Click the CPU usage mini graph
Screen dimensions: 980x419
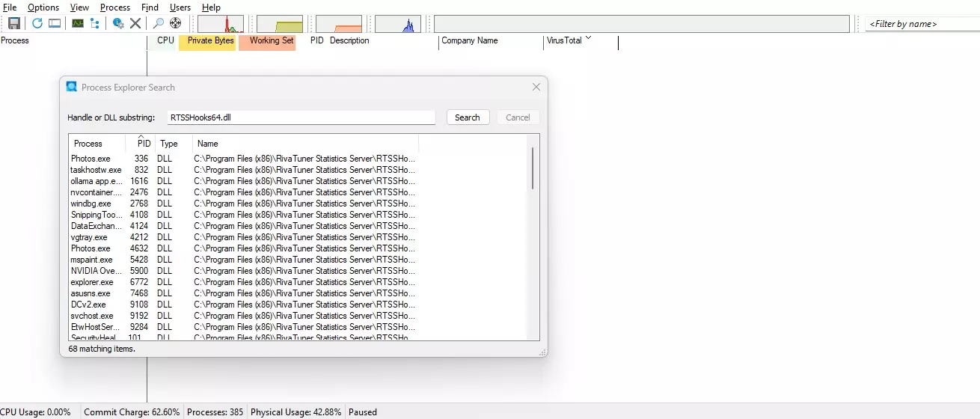point(221,24)
